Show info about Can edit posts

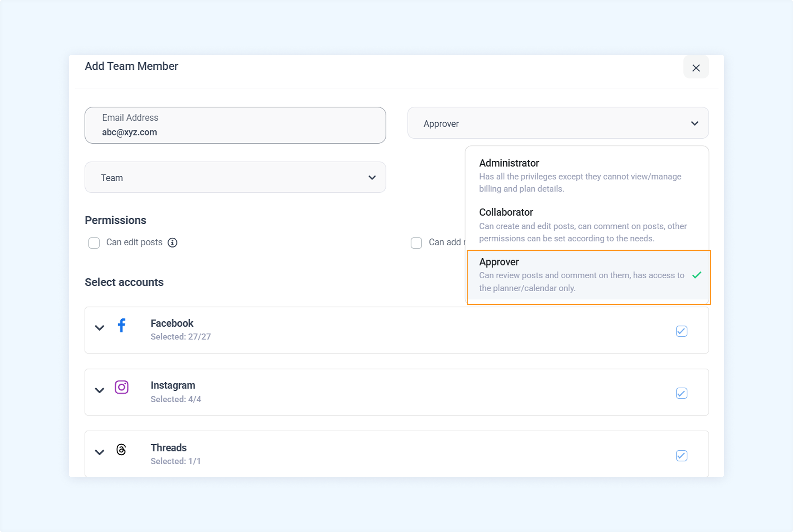(172, 242)
